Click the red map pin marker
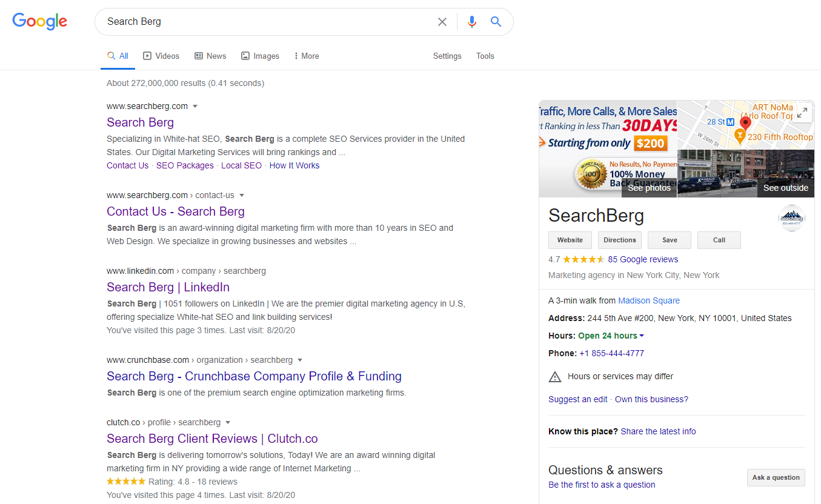821x504 pixels. pos(745,124)
